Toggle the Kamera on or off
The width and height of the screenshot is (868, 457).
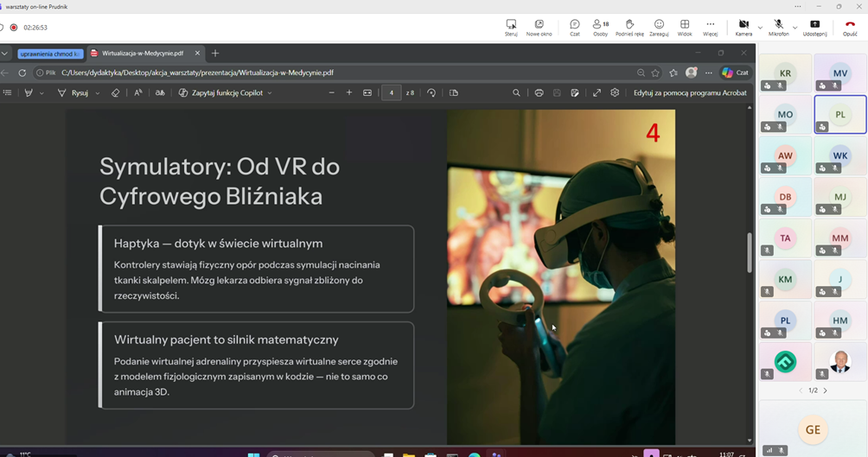pos(744,24)
